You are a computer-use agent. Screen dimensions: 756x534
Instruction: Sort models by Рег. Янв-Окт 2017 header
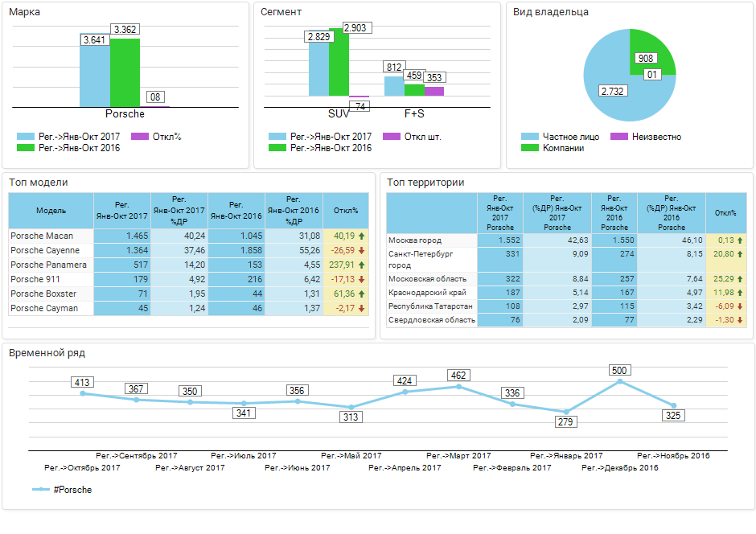pos(122,211)
